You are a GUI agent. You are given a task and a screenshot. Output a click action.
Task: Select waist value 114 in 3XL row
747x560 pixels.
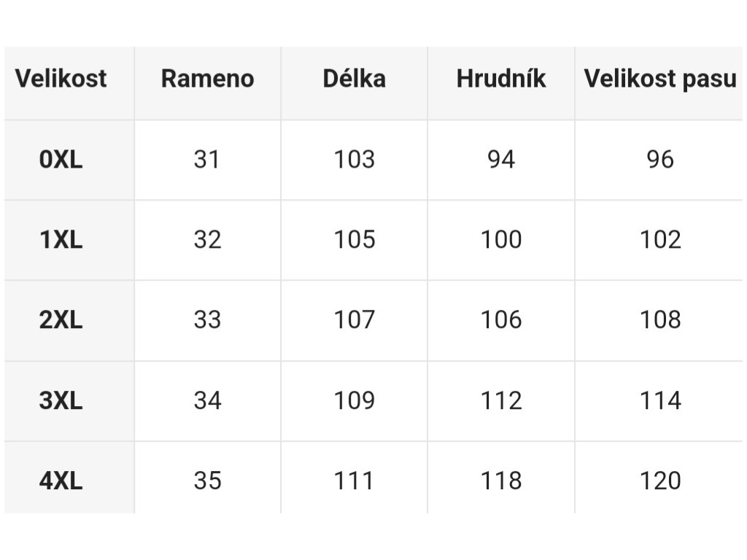[660, 400]
